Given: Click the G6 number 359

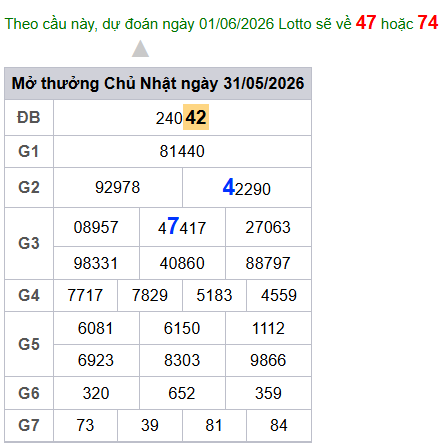Looking at the screenshot, I should (268, 393).
